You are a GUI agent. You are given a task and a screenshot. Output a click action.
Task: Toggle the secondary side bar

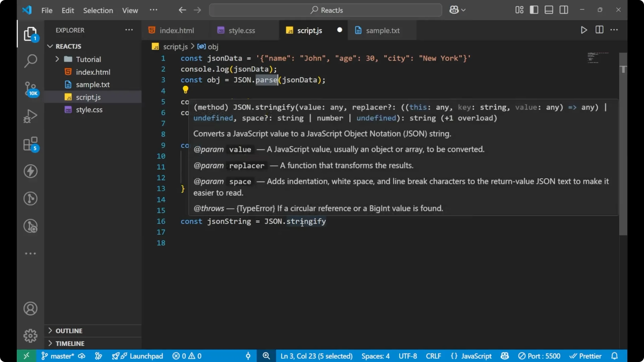(x=563, y=10)
